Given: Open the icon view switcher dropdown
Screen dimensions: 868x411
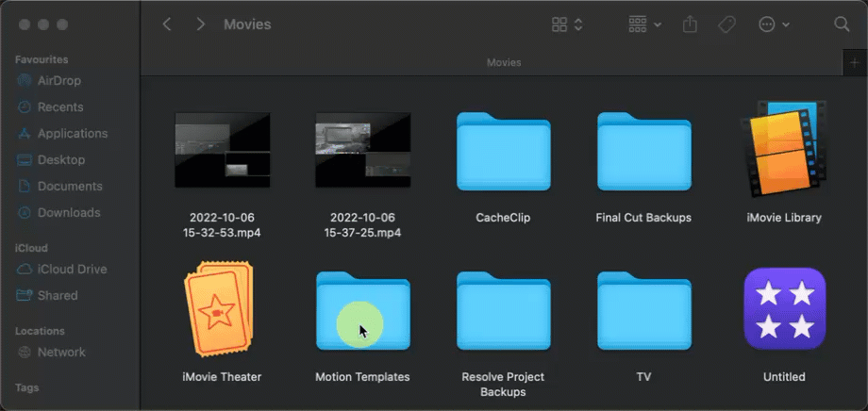Looking at the screenshot, I should point(568,25).
